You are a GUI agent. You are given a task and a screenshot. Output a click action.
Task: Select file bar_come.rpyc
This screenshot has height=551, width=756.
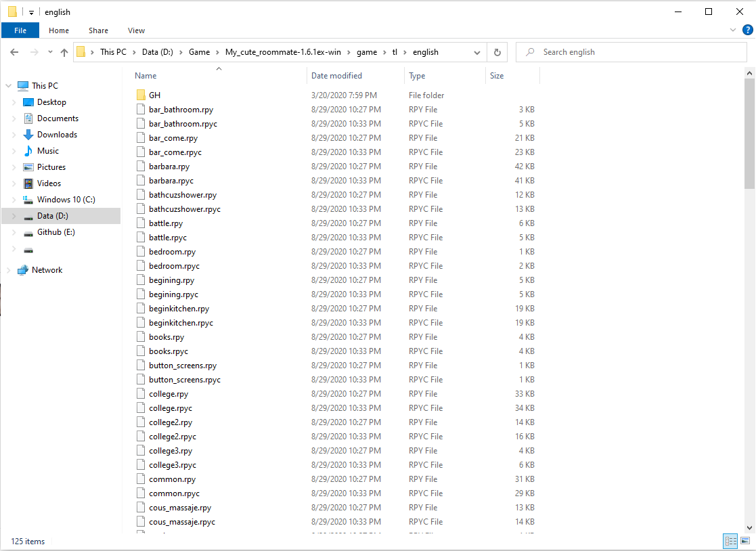(175, 152)
